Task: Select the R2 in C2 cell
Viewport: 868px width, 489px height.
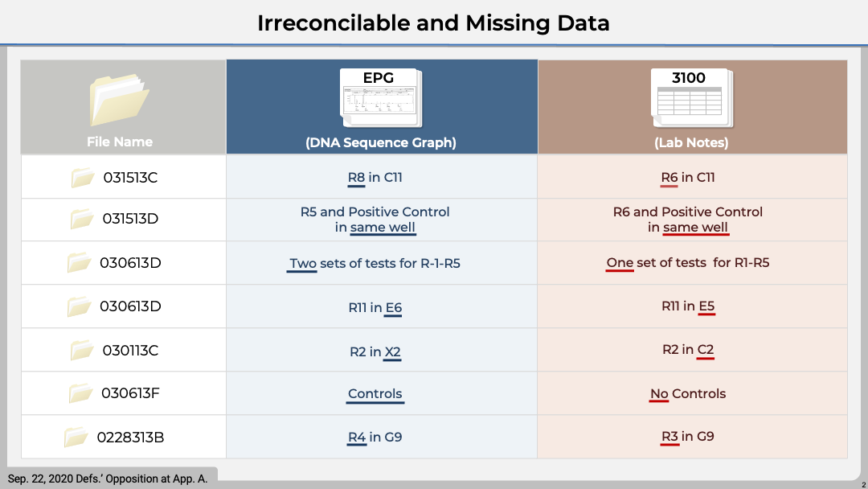Action: click(687, 349)
